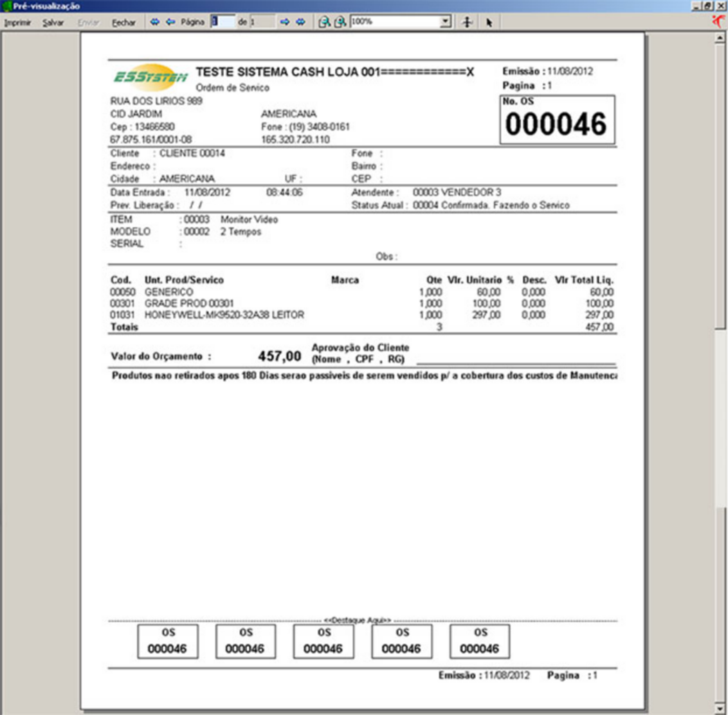Click the current page number field
Image resolution: width=728 pixels, height=715 pixels.
pos(222,22)
